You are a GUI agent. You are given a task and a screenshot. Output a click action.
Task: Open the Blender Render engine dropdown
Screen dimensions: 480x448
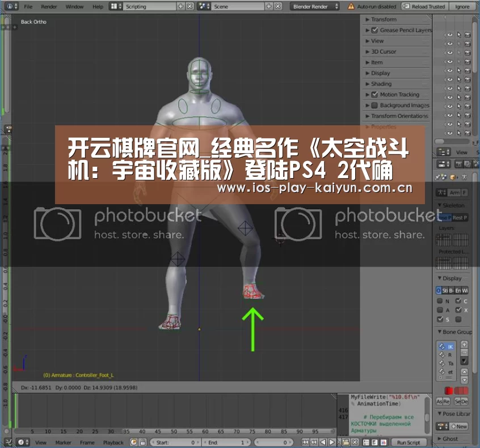click(315, 6)
